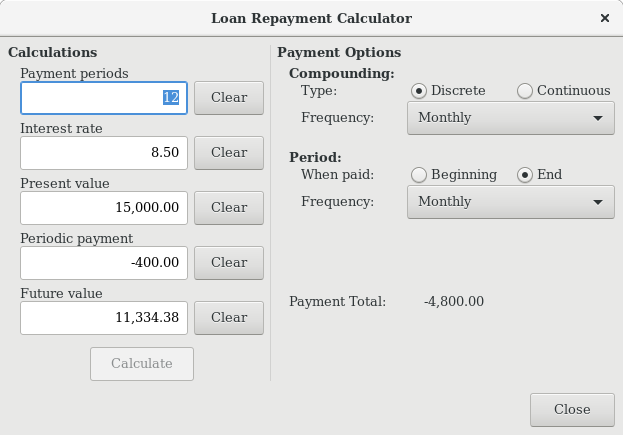Image resolution: width=623 pixels, height=435 pixels.
Task: Focus the Future value text box
Action: (x=103, y=318)
